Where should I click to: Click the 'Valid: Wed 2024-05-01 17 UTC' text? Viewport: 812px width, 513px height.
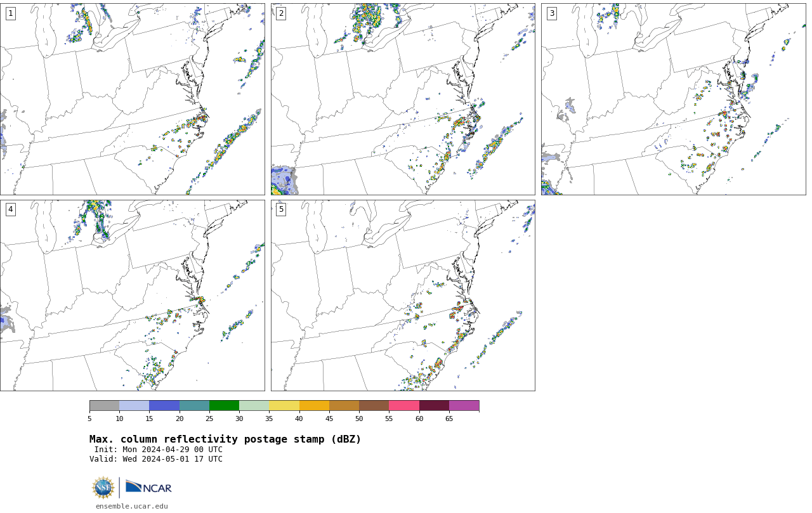[156, 459]
